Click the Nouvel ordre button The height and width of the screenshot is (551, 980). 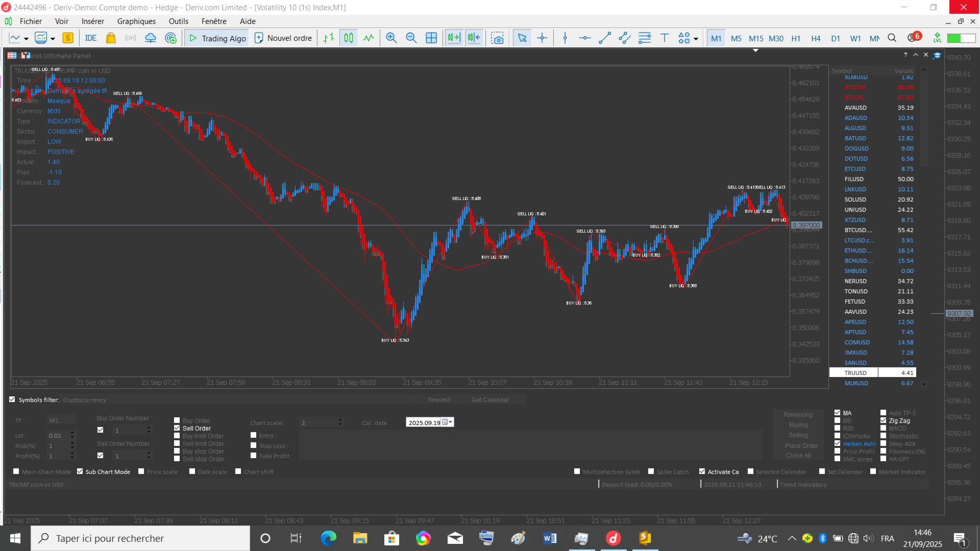pos(283,38)
